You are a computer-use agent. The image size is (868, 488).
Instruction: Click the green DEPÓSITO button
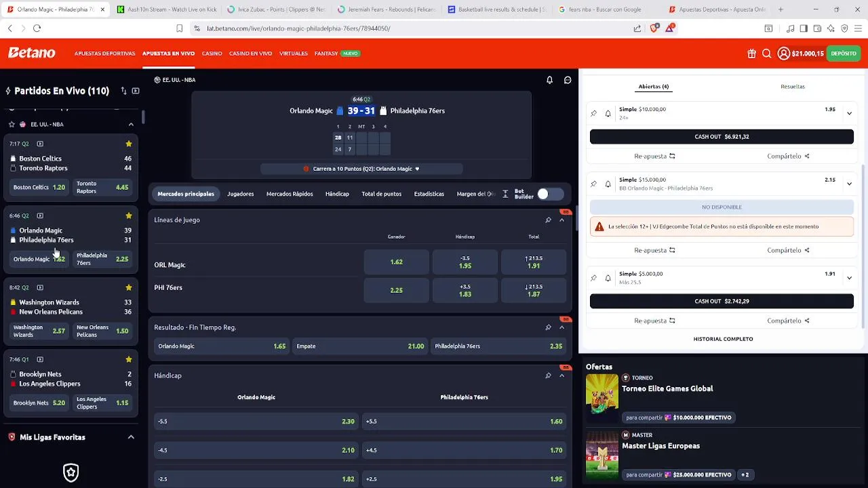pos(844,54)
